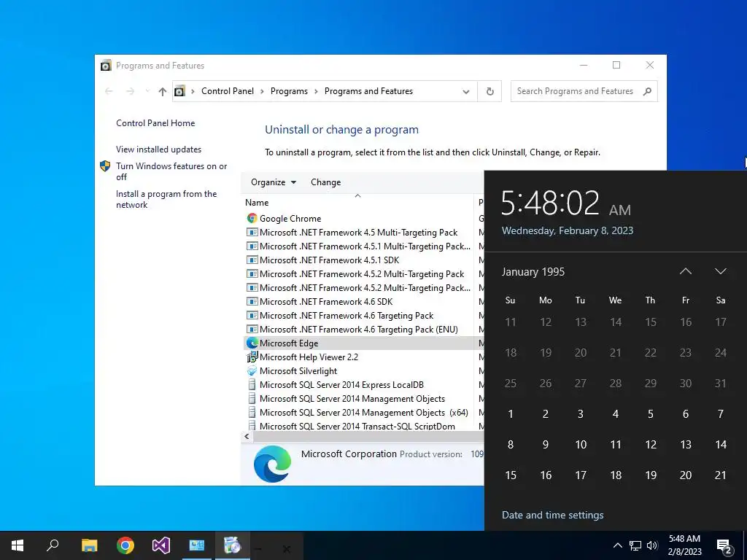Open Visual Studio taskbar icon
The width and height of the screenshot is (747, 560).
click(x=161, y=545)
